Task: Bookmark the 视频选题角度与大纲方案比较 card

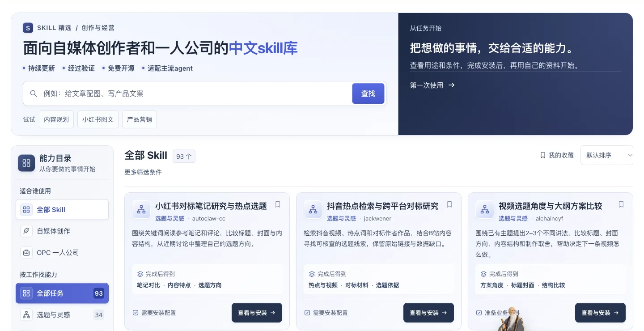Action: (621, 204)
